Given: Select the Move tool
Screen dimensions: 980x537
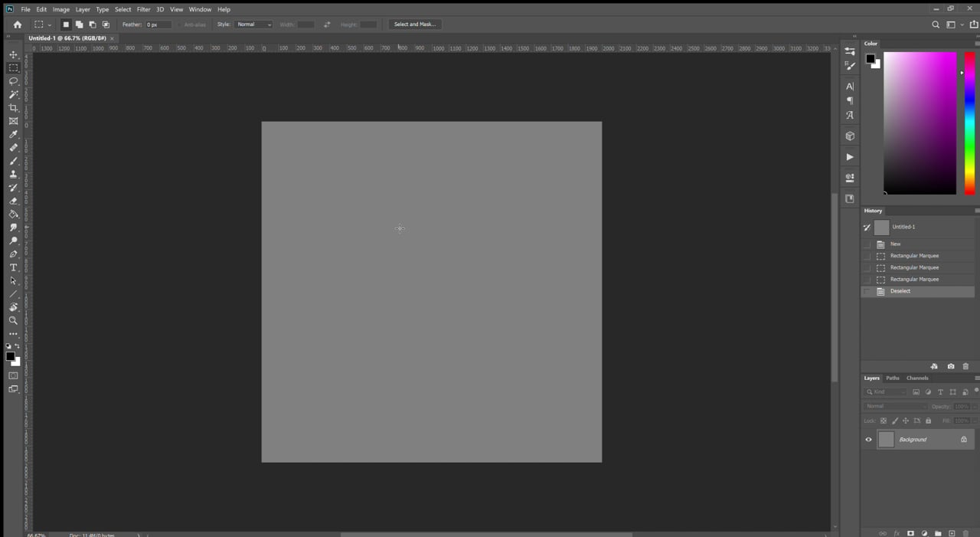Looking at the screenshot, I should coord(13,55).
